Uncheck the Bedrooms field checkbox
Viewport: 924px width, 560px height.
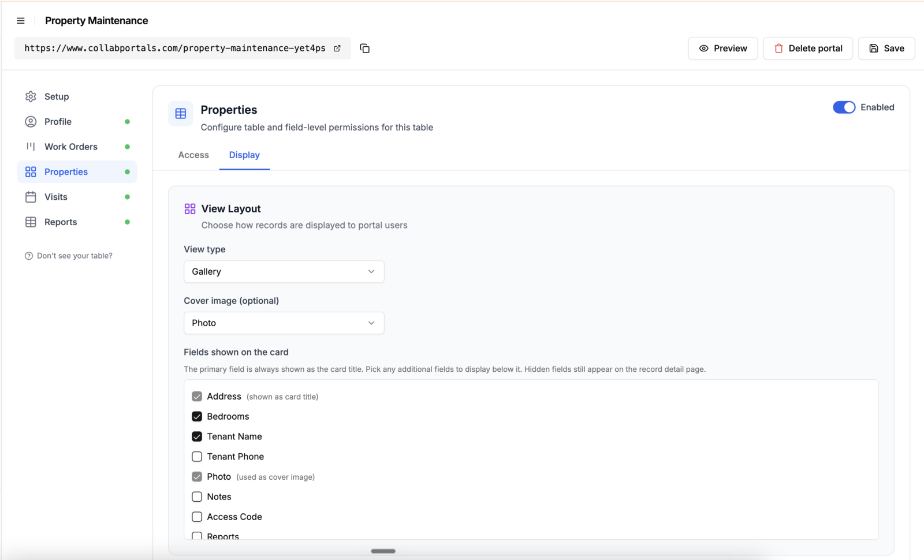197,417
